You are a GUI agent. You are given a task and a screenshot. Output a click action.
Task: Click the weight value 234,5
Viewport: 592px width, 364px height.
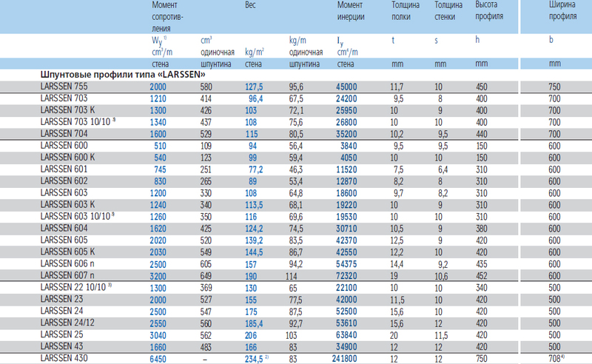coord(254,359)
